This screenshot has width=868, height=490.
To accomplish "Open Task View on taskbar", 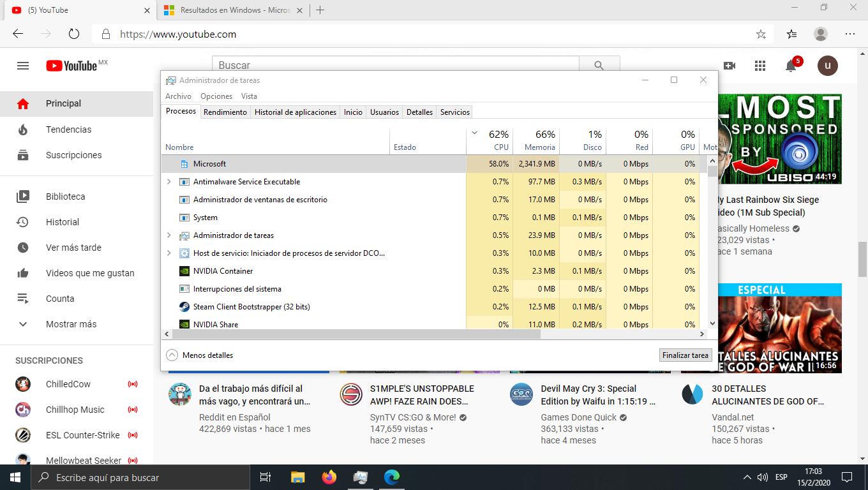I will [266, 477].
